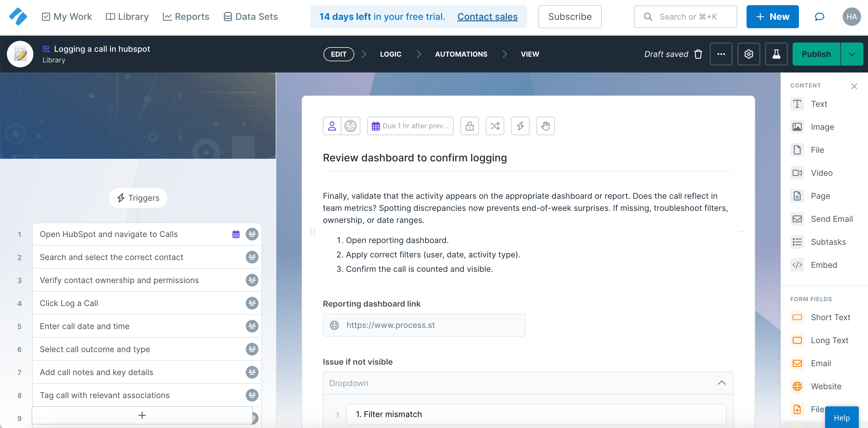Focus the Search or ⌘+K field

685,16
